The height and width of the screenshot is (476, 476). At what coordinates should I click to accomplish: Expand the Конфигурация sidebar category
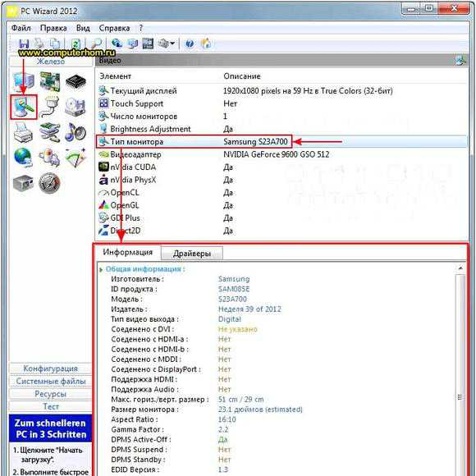(51, 368)
